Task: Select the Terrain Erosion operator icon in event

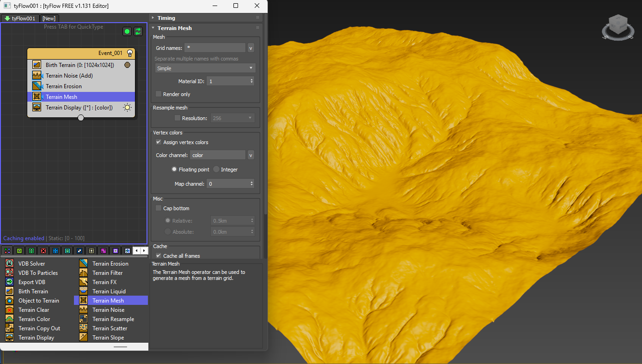Action: point(37,86)
